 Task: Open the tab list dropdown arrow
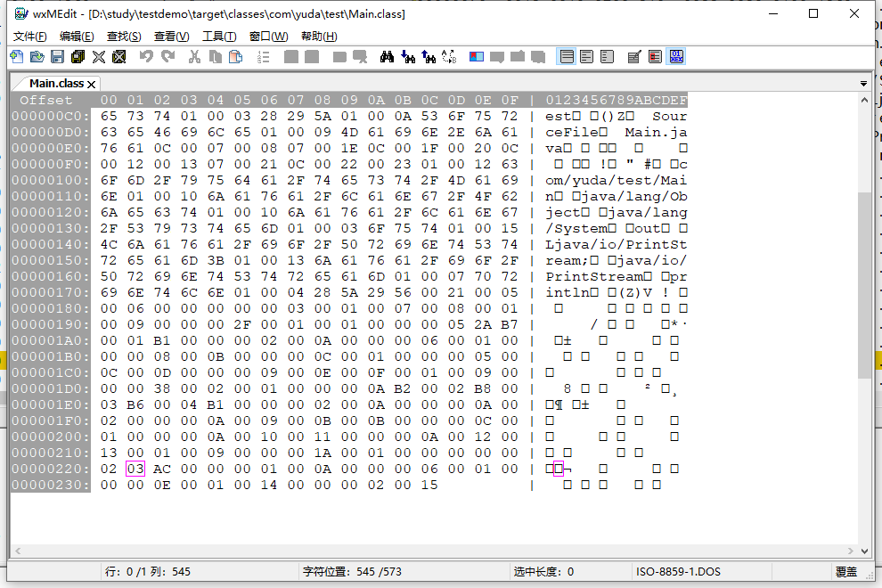pyautogui.click(x=863, y=84)
